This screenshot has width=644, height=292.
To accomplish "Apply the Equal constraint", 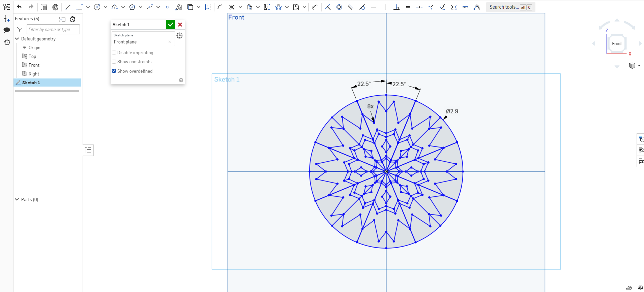I will click(x=408, y=7).
